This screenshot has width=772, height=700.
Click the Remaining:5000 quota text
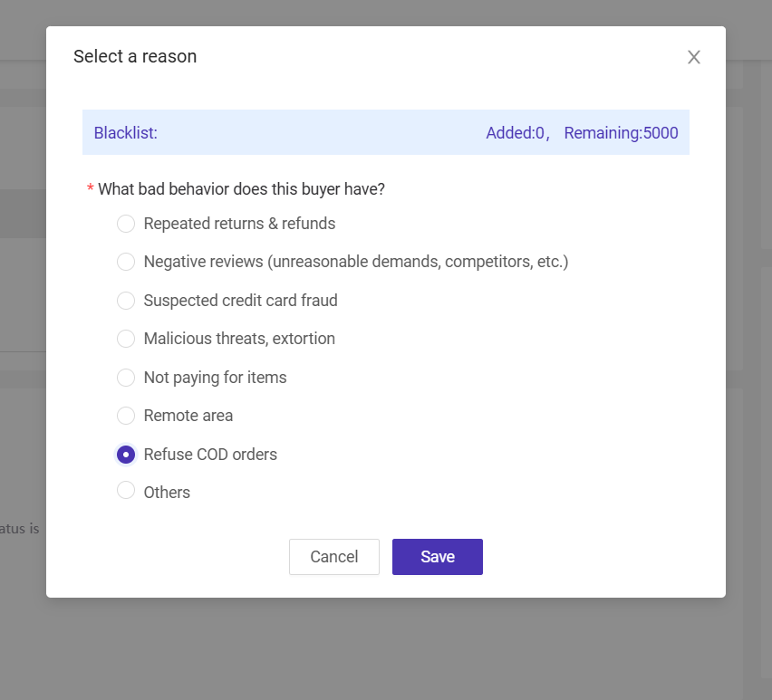pos(621,132)
